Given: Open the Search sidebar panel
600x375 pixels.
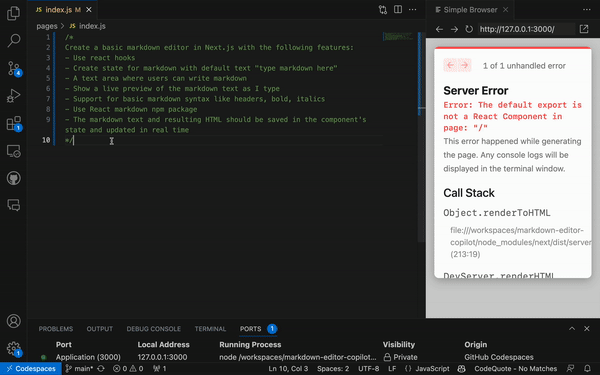Looking at the screenshot, I should [x=13, y=40].
